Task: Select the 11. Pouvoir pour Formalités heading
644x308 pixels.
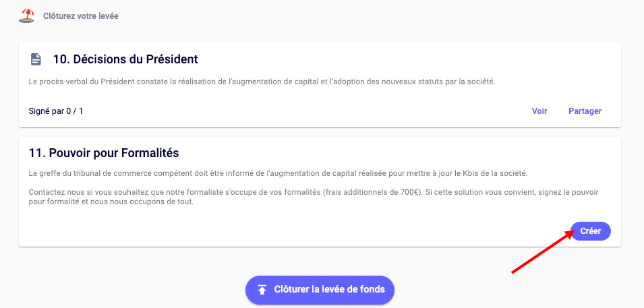Action: click(104, 153)
